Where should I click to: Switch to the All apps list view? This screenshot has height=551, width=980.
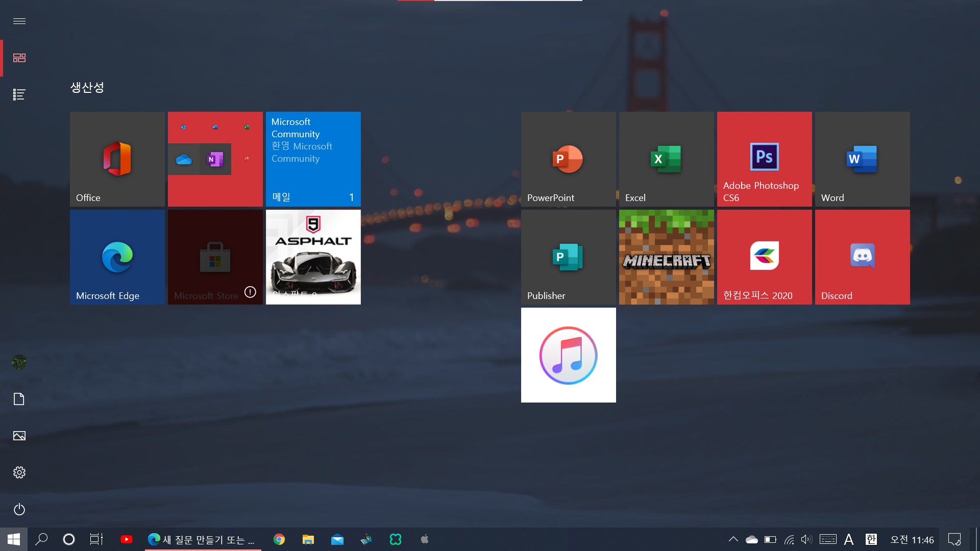[x=19, y=94]
